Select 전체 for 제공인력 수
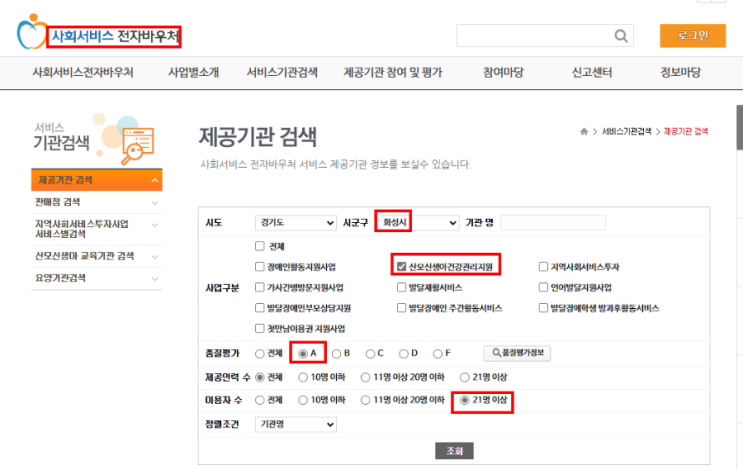743x470 pixels. [x=260, y=378]
